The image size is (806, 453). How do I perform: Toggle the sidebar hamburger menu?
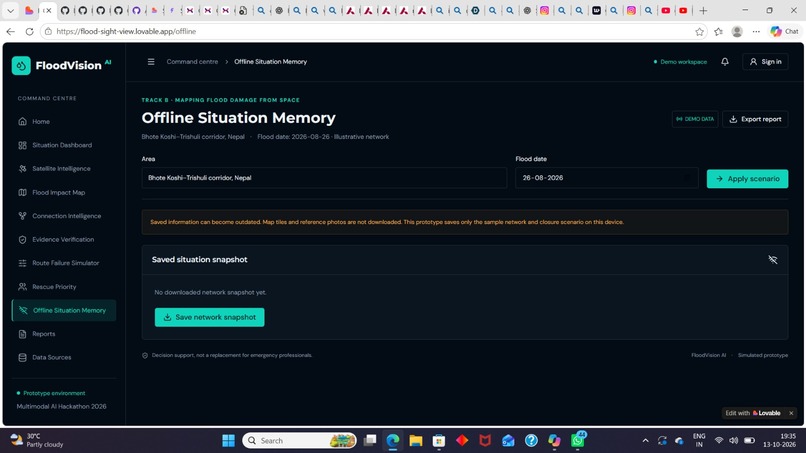[x=151, y=62]
